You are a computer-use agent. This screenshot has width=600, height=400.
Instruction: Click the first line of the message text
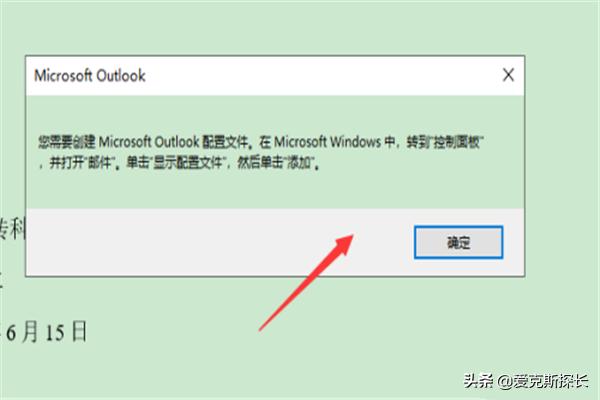click(261, 142)
